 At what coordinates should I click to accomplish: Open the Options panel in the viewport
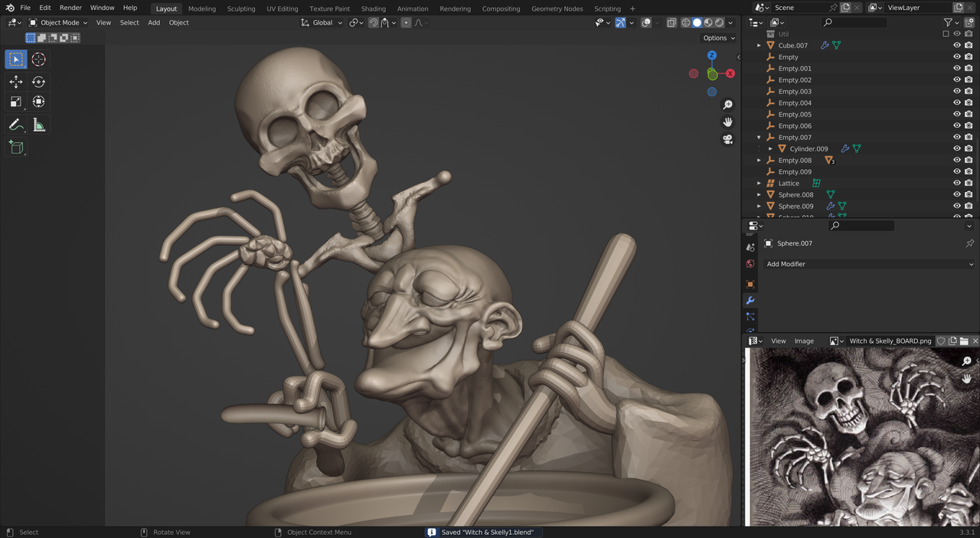(x=718, y=37)
